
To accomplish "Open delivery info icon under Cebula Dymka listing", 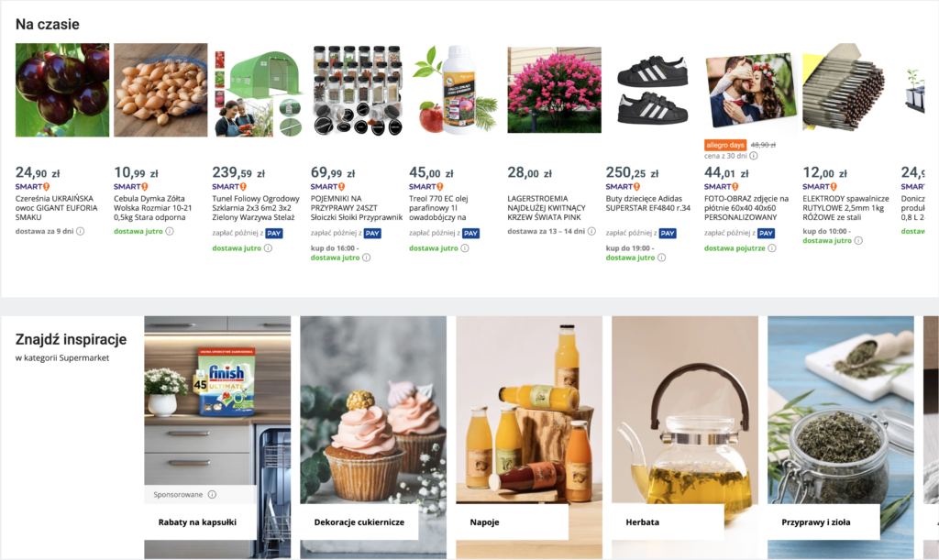I will tap(170, 231).
